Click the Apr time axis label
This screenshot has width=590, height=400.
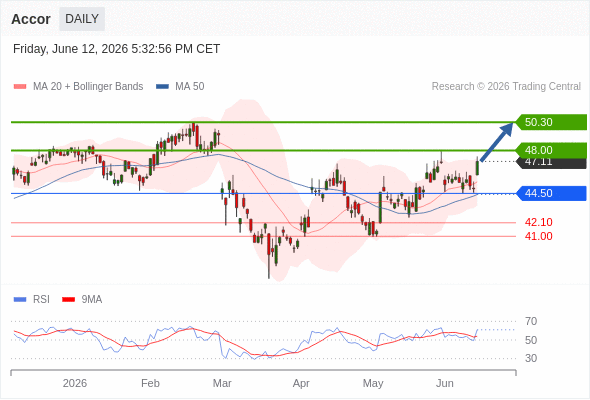(301, 383)
